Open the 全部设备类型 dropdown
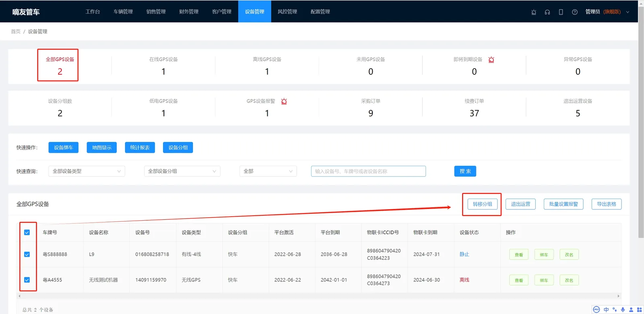Image resolution: width=644 pixels, height=314 pixels. (x=87, y=171)
